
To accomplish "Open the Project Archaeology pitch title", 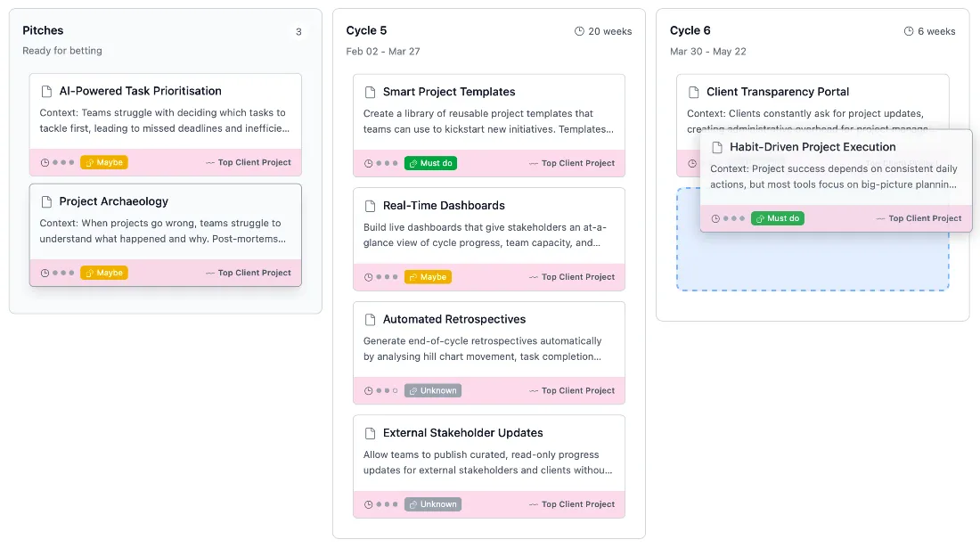I will pos(113,201).
